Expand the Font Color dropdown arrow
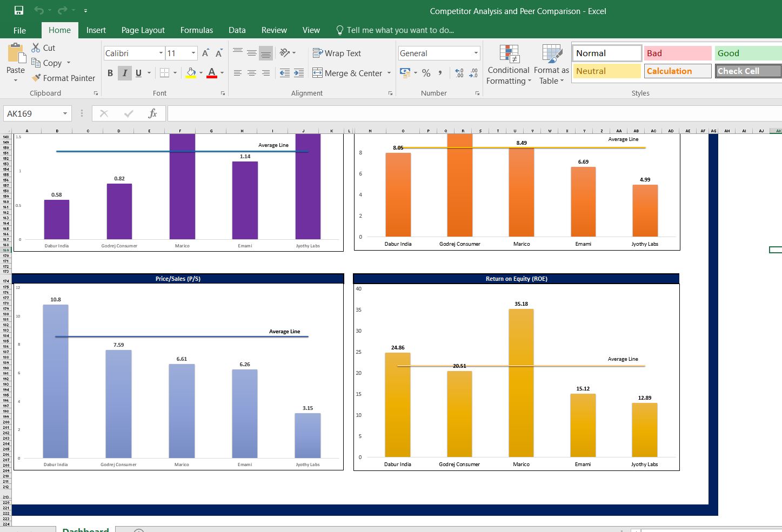This screenshot has height=532, width=782. (x=222, y=73)
